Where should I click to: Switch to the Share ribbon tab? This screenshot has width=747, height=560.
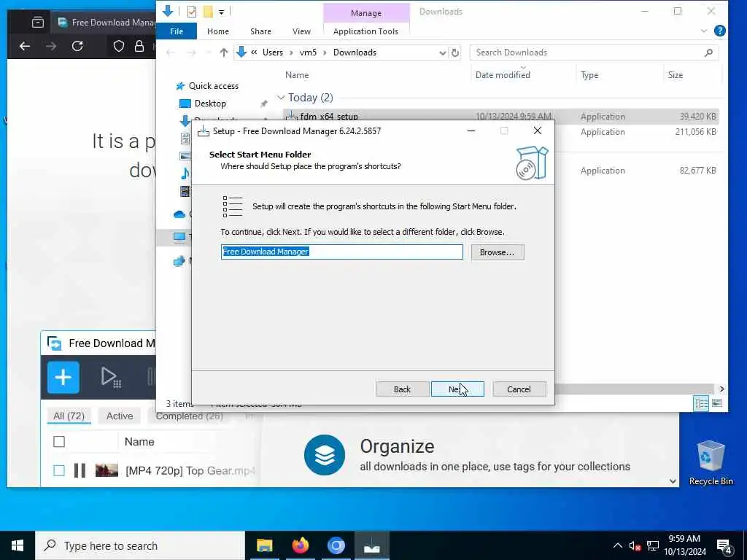tap(260, 31)
